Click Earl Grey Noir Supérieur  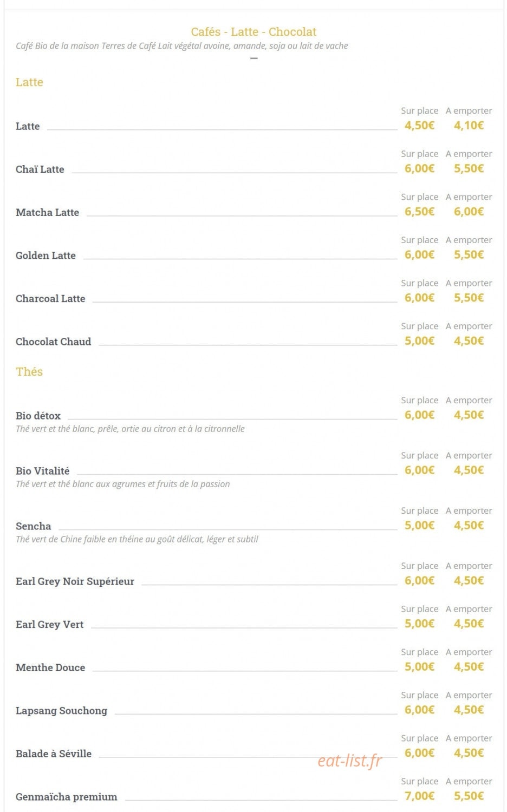pos(75,581)
